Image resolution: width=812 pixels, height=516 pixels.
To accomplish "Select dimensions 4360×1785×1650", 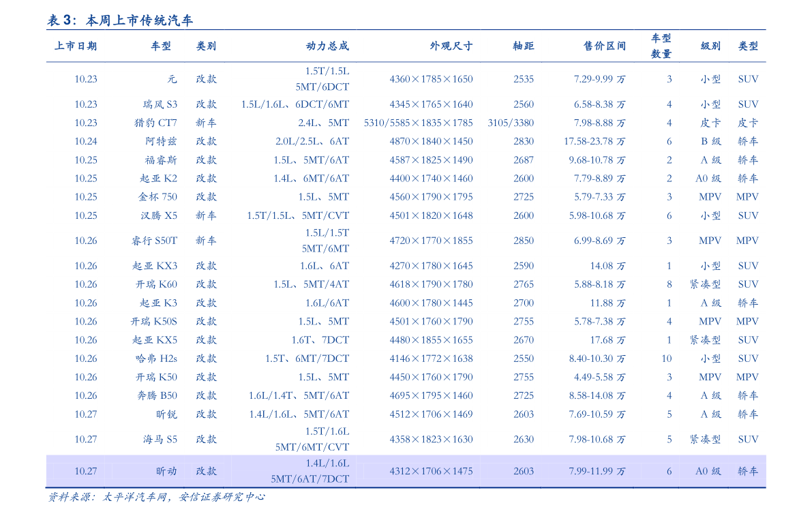I will click(x=432, y=79).
